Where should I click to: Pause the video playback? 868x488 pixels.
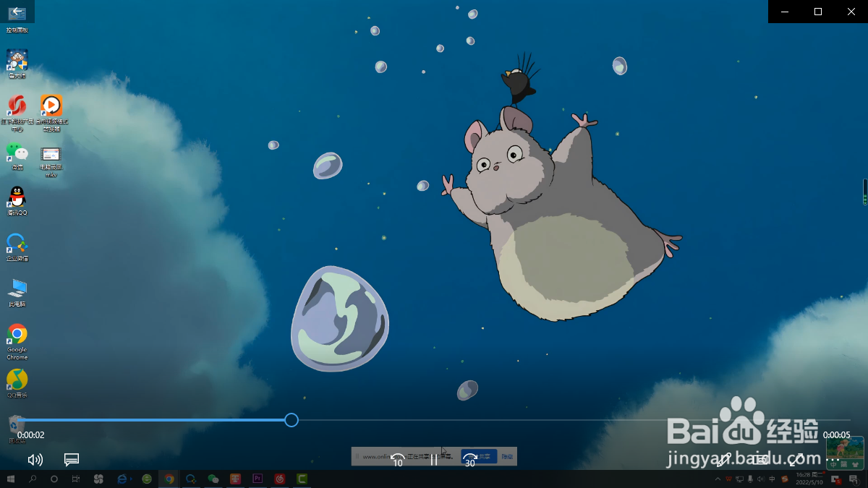pyautogui.click(x=434, y=459)
